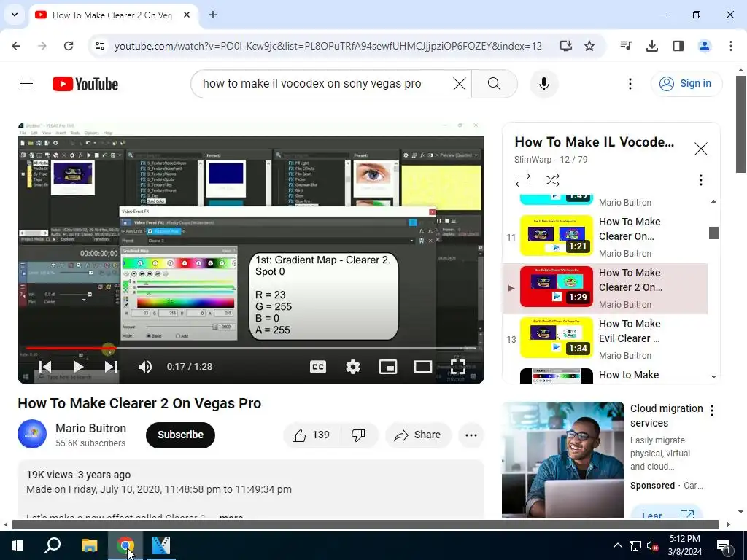Open playlist three-dot options menu
This screenshot has width=747, height=560.
(x=700, y=180)
